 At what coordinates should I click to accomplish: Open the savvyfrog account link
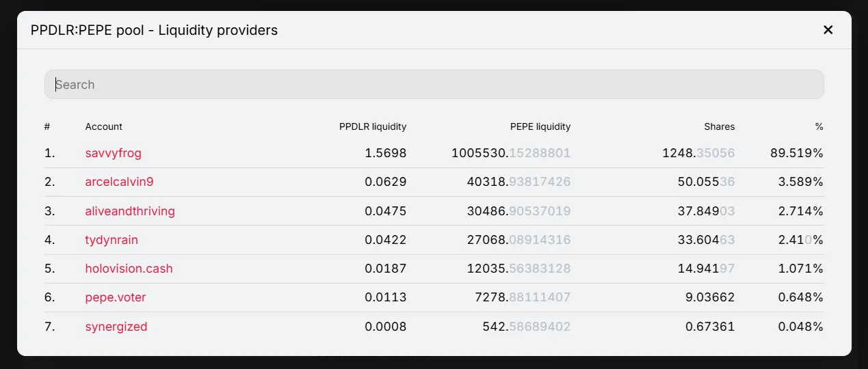114,153
